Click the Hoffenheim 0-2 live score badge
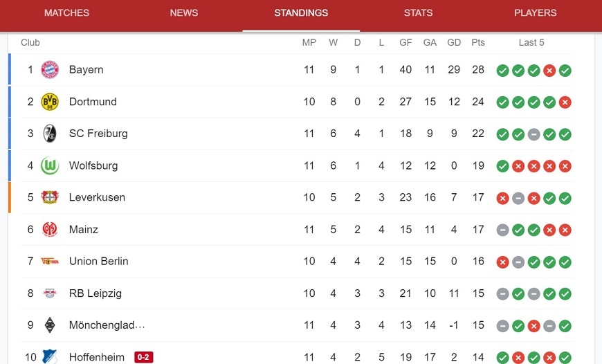Screen dimensions: 602x364 [x=144, y=357]
